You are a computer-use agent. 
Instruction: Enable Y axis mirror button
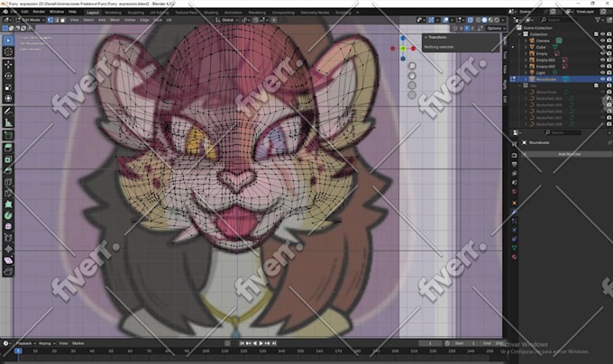467,29
